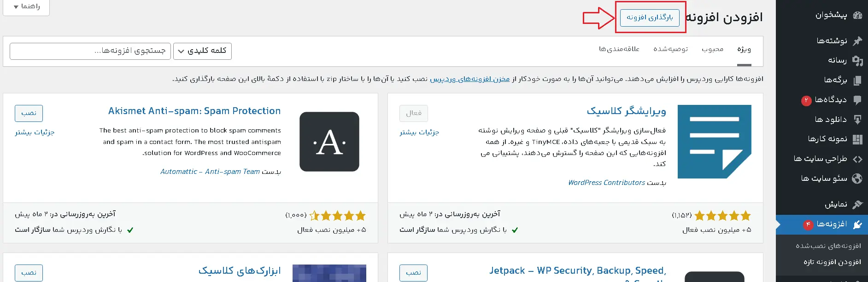Open the Akismet Anti-spam: Spam Protection title
This screenshot has height=282, width=868.
click(x=194, y=111)
